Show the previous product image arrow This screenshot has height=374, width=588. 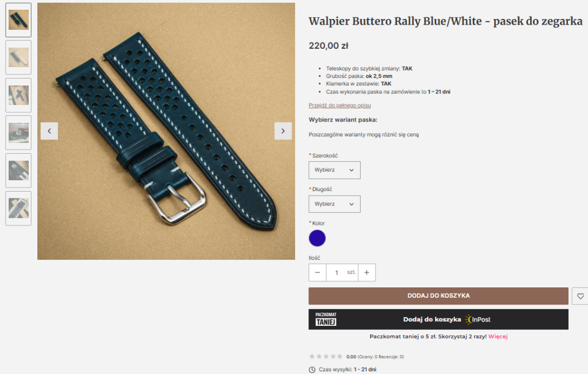49,131
